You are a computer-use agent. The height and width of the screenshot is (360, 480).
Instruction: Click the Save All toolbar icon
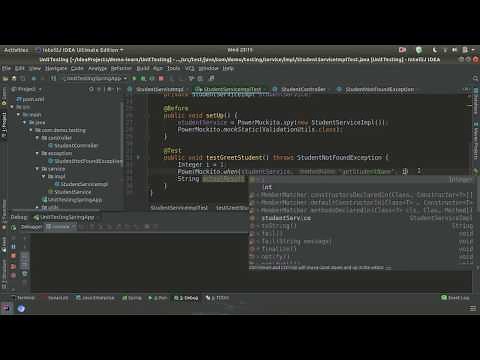pos(14,78)
